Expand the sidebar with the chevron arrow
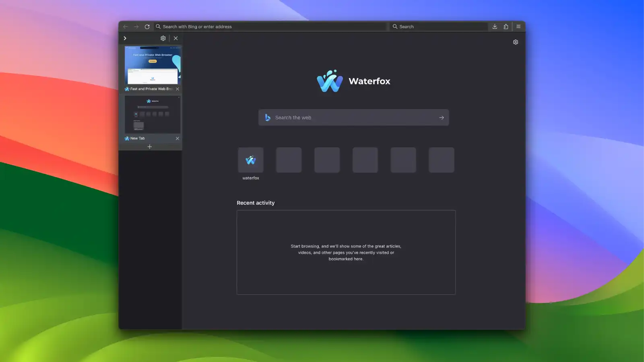644x362 pixels. coord(125,38)
